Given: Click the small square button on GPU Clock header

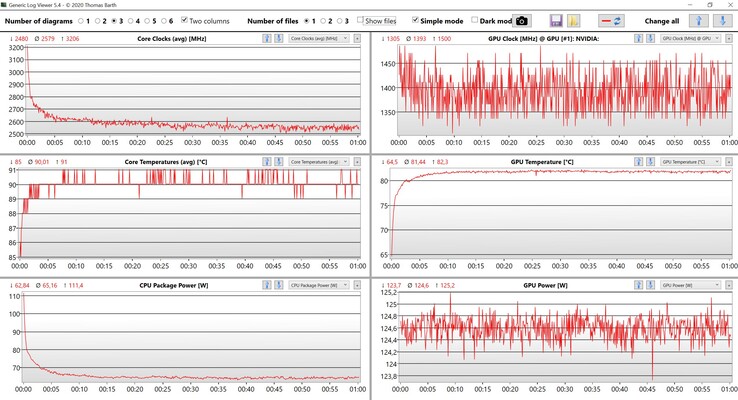Looking at the screenshot, I should [729, 39].
